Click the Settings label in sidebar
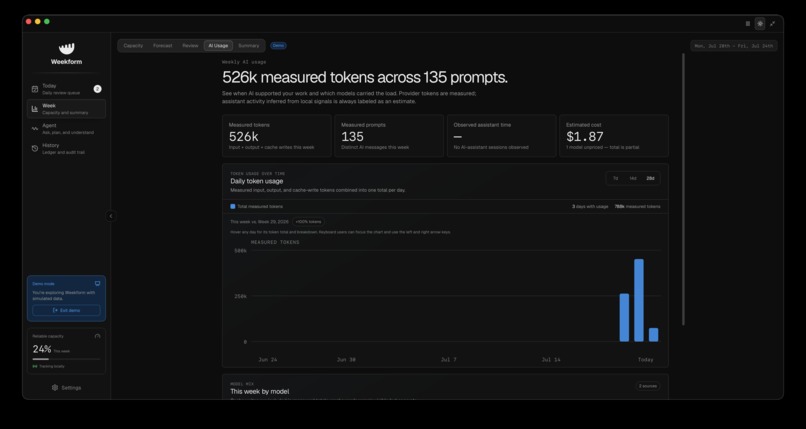 [71, 388]
